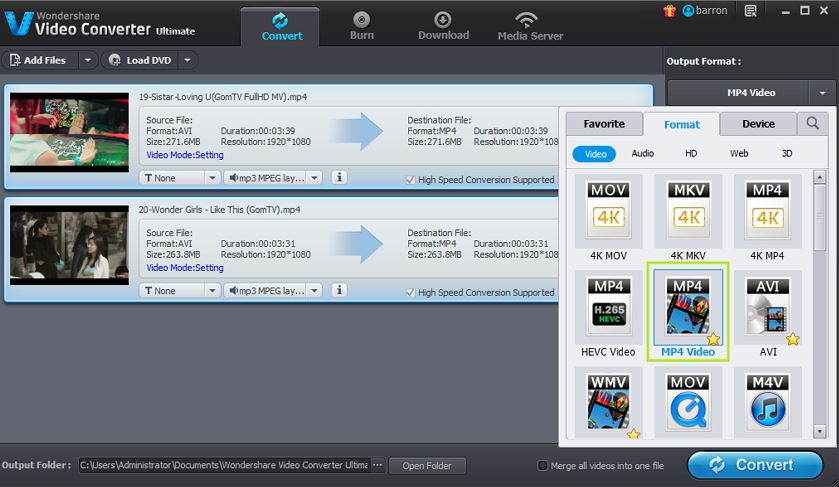Choose the HEVC Video format icon
This screenshot has height=487, width=839.
(608, 307)
